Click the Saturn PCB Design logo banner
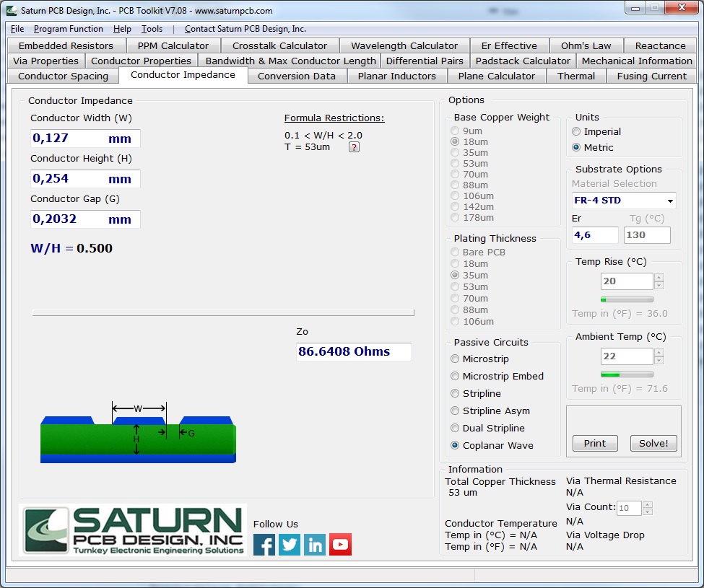The height and width of the screenshot is (588, 704). tap(133, 530)
